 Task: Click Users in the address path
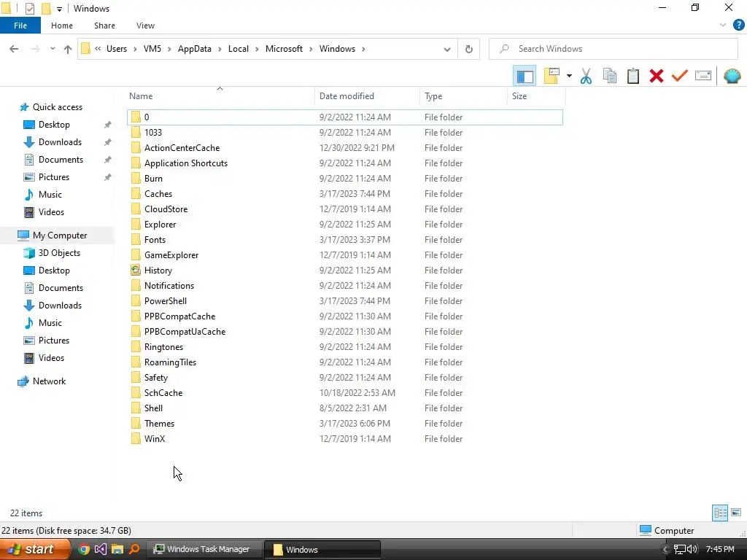117,49
